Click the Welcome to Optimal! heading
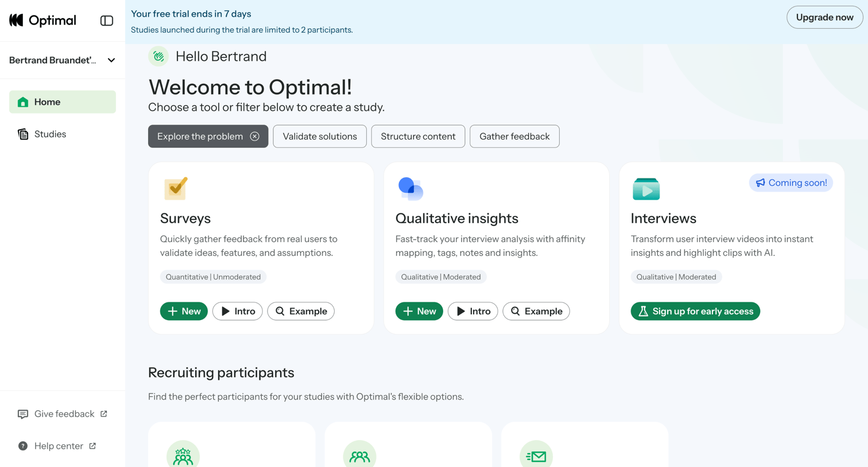The image size is (868, 467). tap(250, 87)
